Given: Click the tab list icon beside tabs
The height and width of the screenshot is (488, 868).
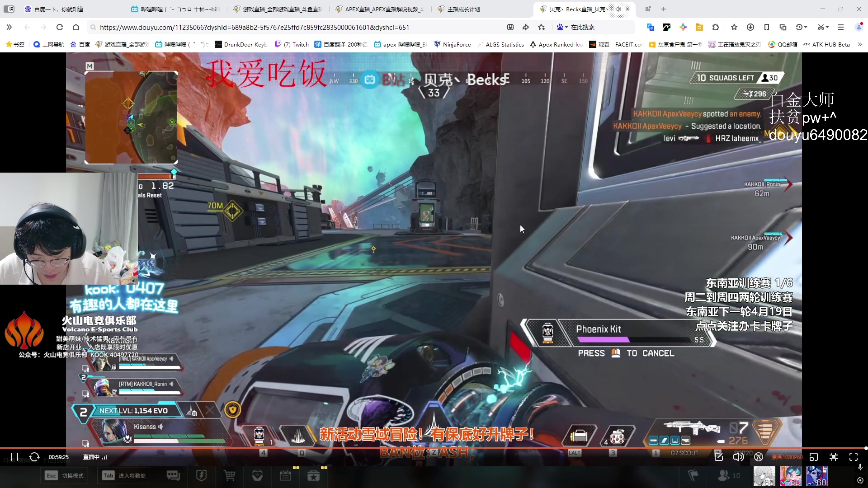Looking at the screenshot, I should tap(648, 9).
